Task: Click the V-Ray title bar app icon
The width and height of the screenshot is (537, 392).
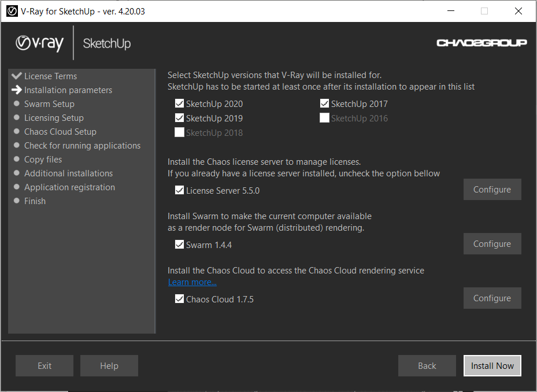Action: point(12,11)
